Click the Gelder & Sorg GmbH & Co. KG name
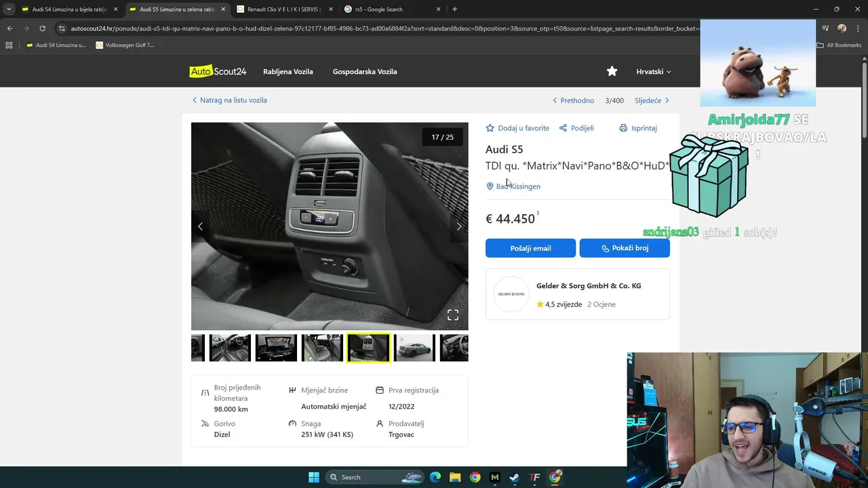 pyautogui.click(x=589, y=286)
